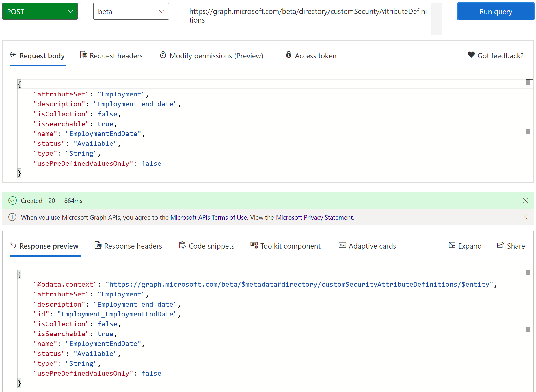Screen dimensions: 536x392
Task: Open the Code snippets tab
Action: click(207, 246)
